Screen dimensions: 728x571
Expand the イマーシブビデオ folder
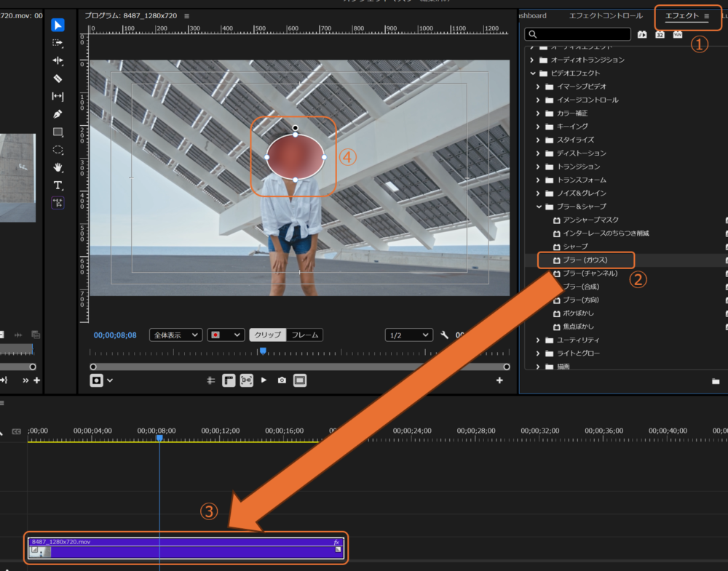coord(538,87)
